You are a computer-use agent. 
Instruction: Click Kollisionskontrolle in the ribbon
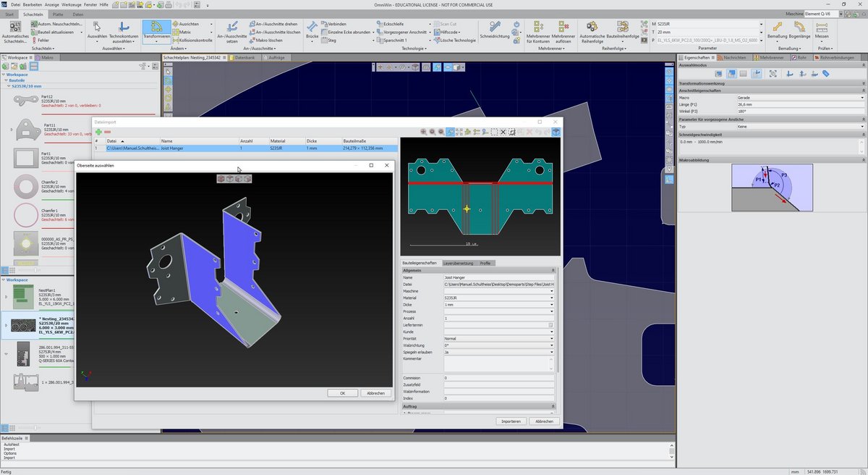pyautogui.click(x=191, y=41)
